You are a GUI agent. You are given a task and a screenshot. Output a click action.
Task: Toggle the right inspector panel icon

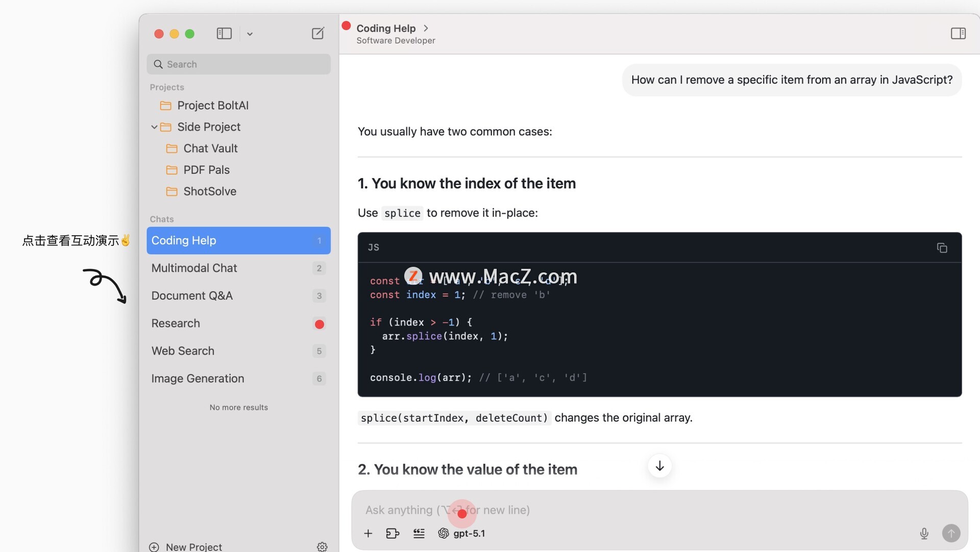958,34
